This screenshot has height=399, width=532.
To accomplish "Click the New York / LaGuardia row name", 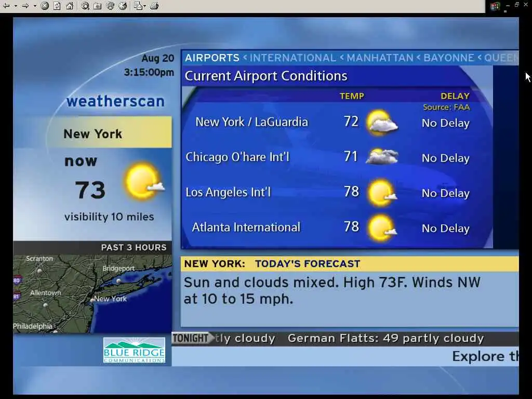I will coord(252,122).
